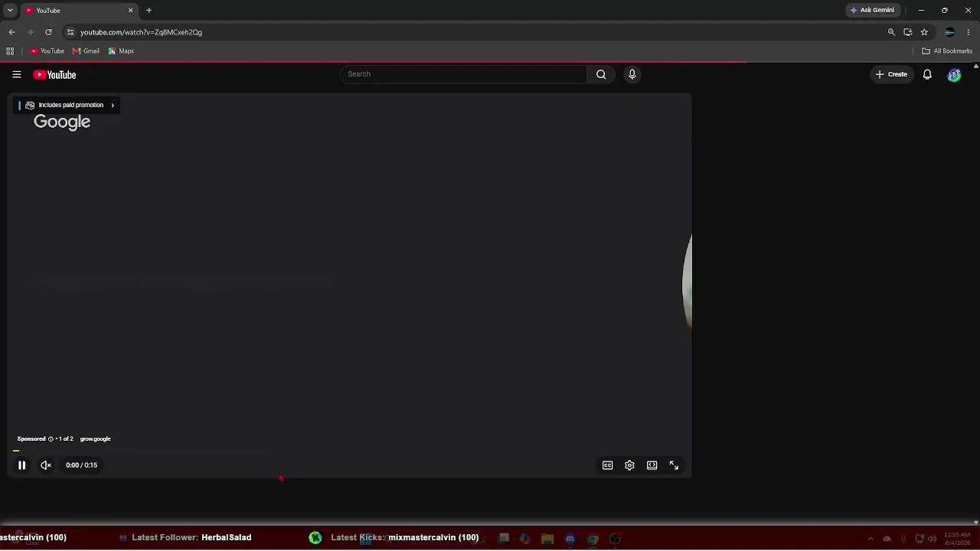Open Chrome from the taskbar
This screenshot has height=551, width=980.
(x=593, y=539)
